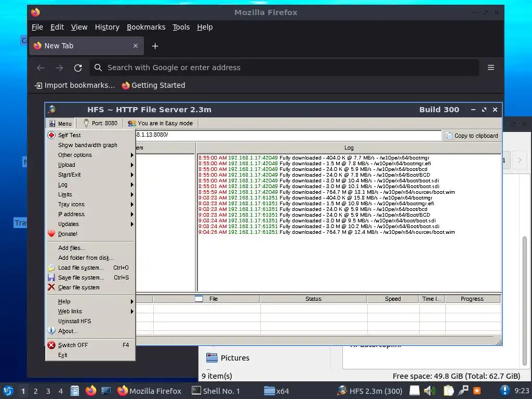This screenshot has width=532, height=399.
Task: Click the Save file system floppy icon
Action: tap(51, 277)
